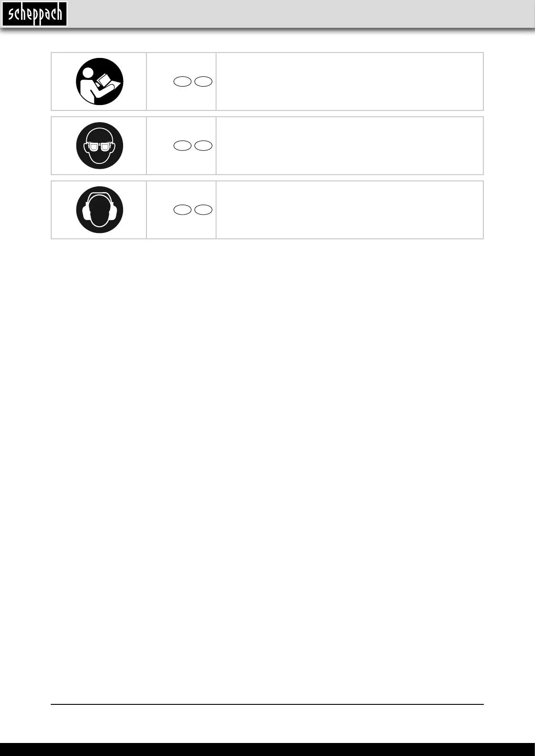Click the left oval beside the manual icon
This screenshot has height=756, width=535.
pos(182,82)
